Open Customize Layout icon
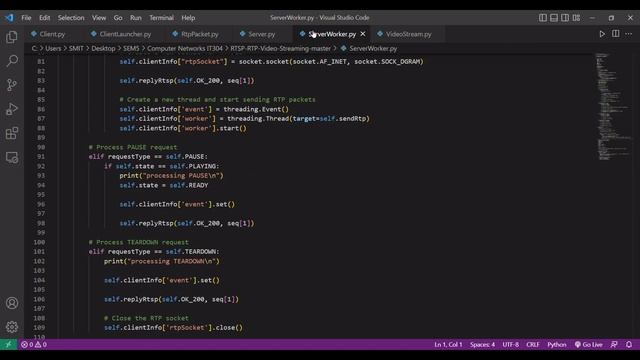Viewport: 640px width, 360px height. coord(576,18)
